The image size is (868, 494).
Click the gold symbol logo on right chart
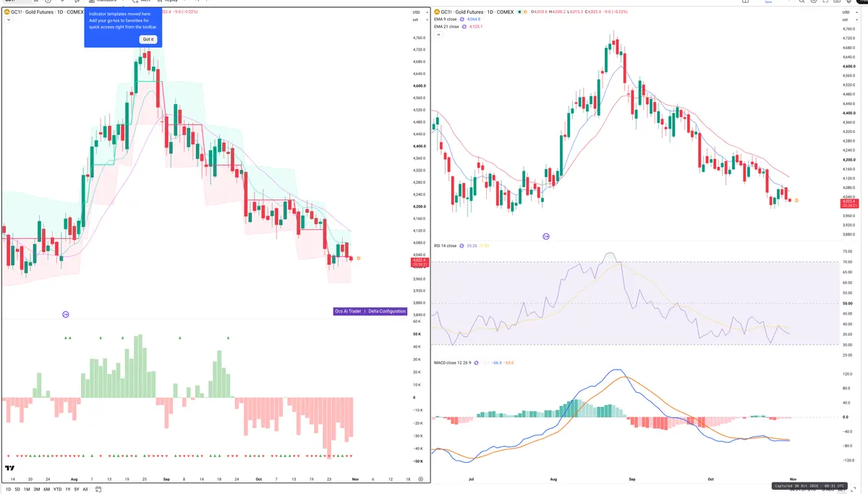[437, 12]
